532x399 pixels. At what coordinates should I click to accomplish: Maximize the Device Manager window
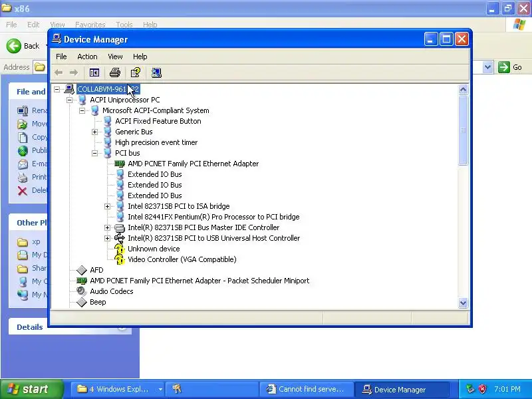[446, 39]
